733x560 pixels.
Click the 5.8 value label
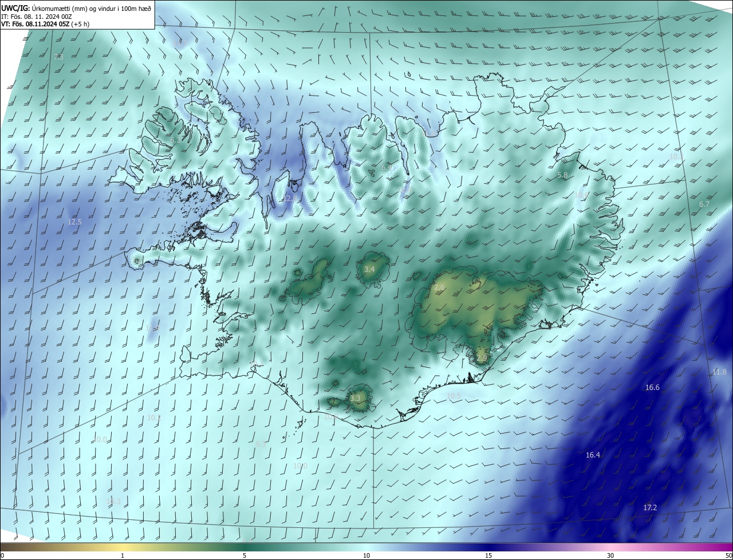[562, 175]
